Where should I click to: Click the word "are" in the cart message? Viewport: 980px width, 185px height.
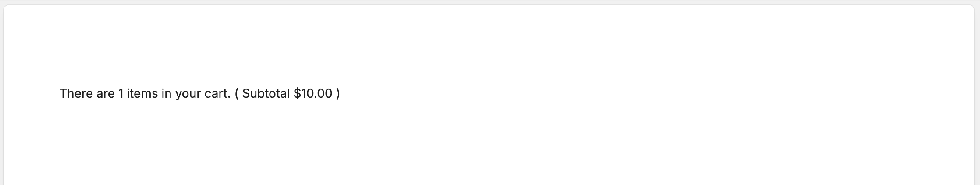pos(105,93)
